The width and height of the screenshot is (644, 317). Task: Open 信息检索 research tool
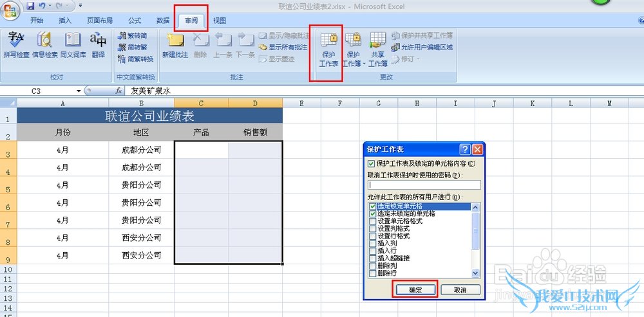click(45, 45)
